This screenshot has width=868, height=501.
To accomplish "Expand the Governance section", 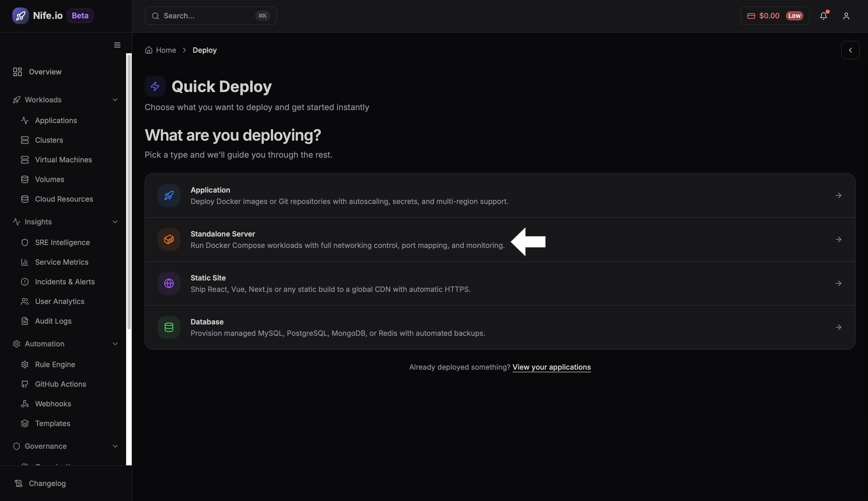I will (115, 446).
